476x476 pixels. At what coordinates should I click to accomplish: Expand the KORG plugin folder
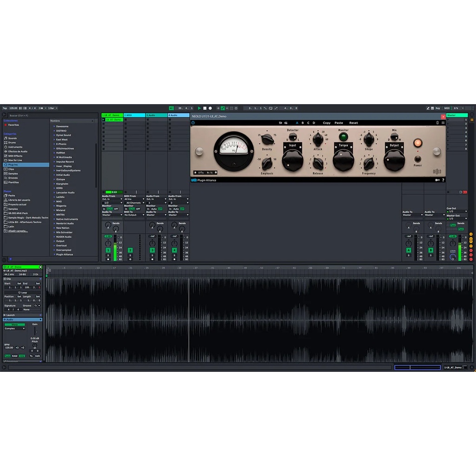point(54,188)
